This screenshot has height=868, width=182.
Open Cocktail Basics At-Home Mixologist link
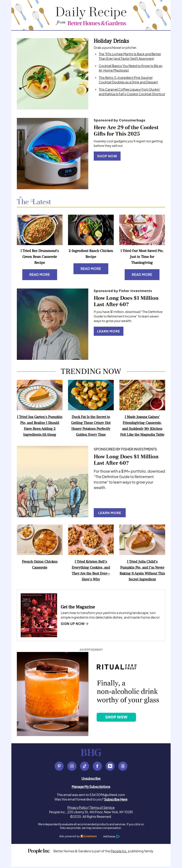click(130, 68)
